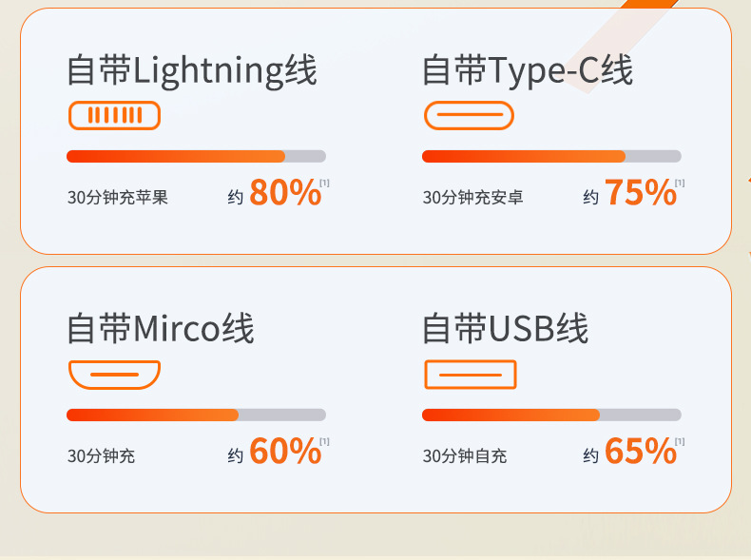Click the 80% figure
Viewport: 751px width, 560px height.
pos(285,193)
